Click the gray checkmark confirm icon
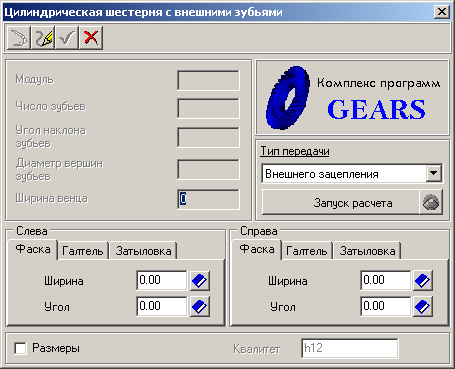Image resolution: width=455 pixels, height=369 pixels. (67, 38)
